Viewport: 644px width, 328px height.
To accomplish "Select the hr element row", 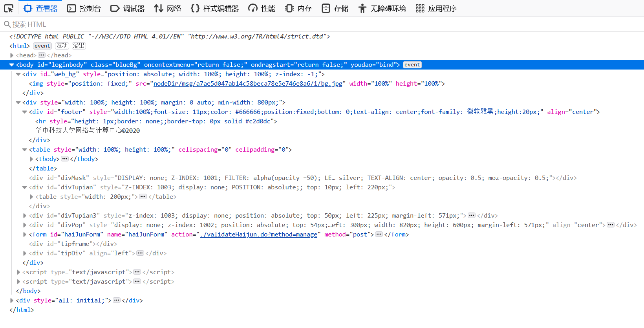I will point(156,121).
